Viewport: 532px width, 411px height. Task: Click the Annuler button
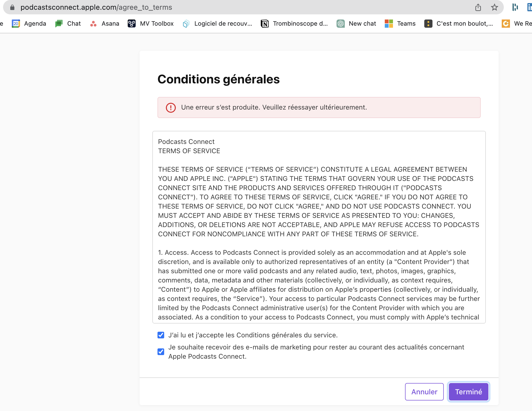tap(424, 392)
